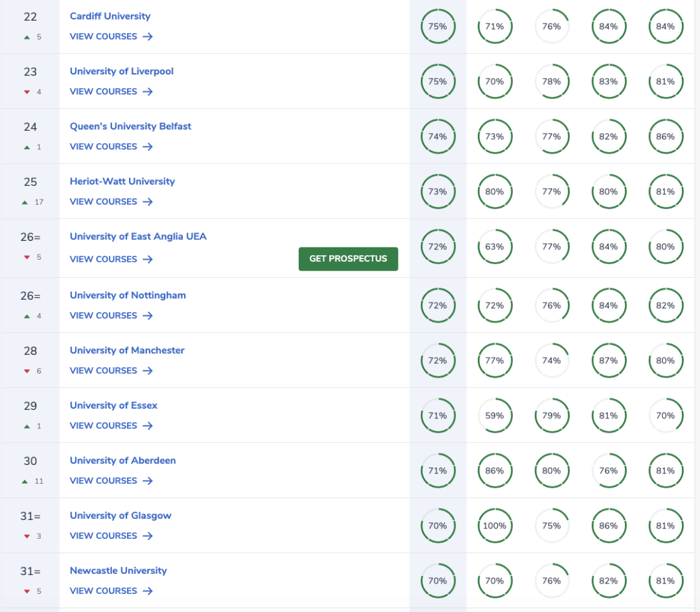
Task: Click Aberdeen's 86% score ring
Action: (495, 471)
